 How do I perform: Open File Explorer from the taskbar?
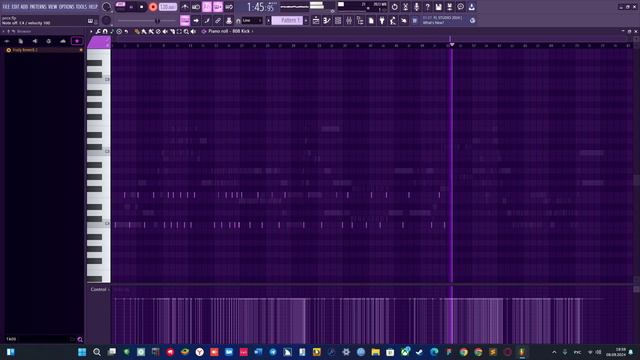coord(376,352)
